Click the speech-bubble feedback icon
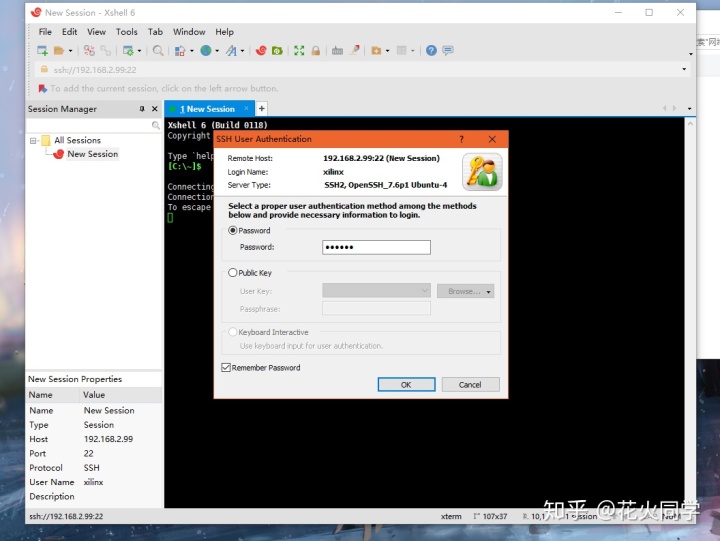Image resolution: width=720 pixels, height=541 pixels. 448,51
